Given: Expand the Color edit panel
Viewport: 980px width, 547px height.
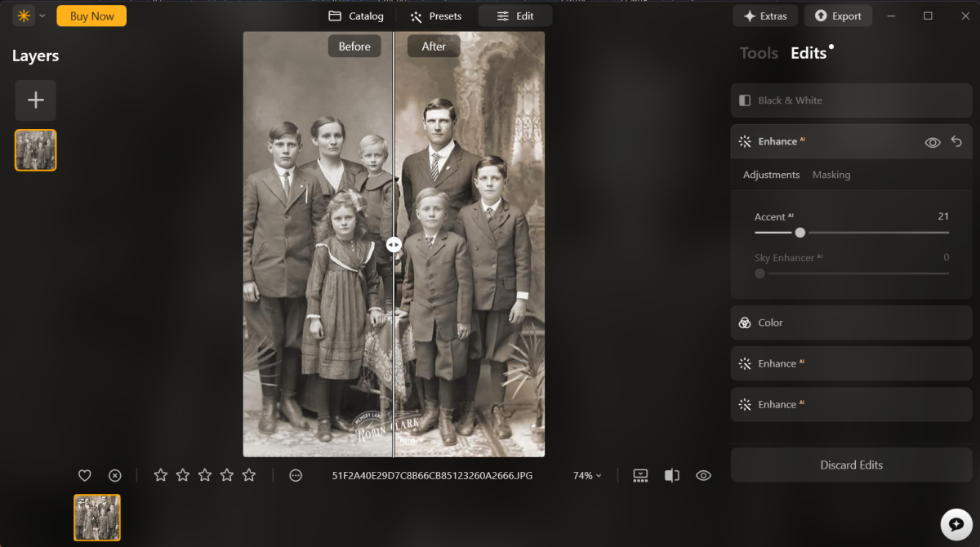Looking at the screenshot, I should [852, 322].
